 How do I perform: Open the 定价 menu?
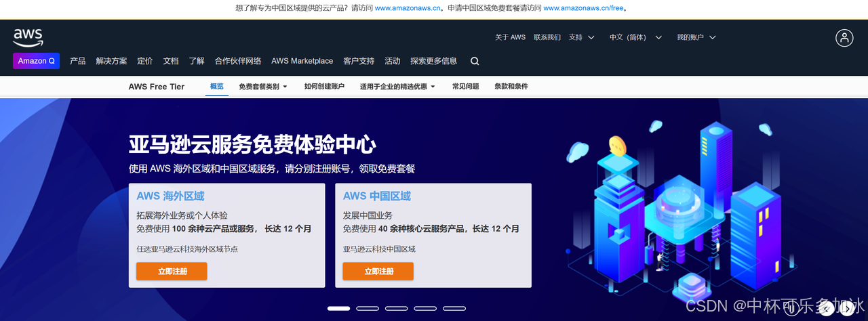[x=145, y=61]
